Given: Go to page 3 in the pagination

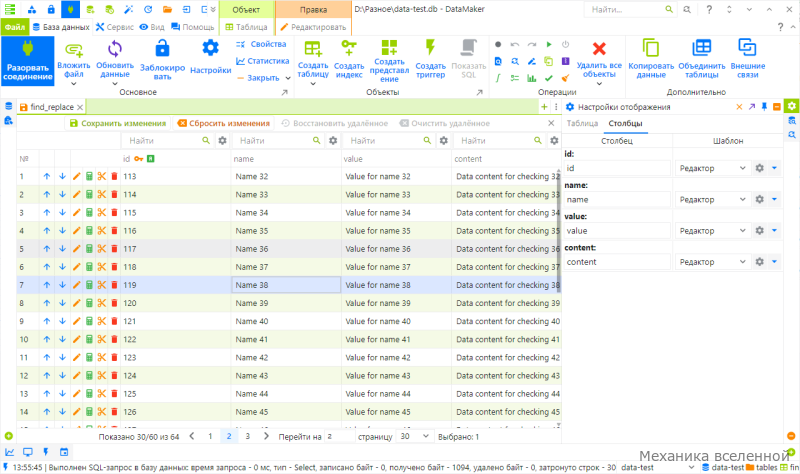Looking at the screenshot, I should coord(247,436).
